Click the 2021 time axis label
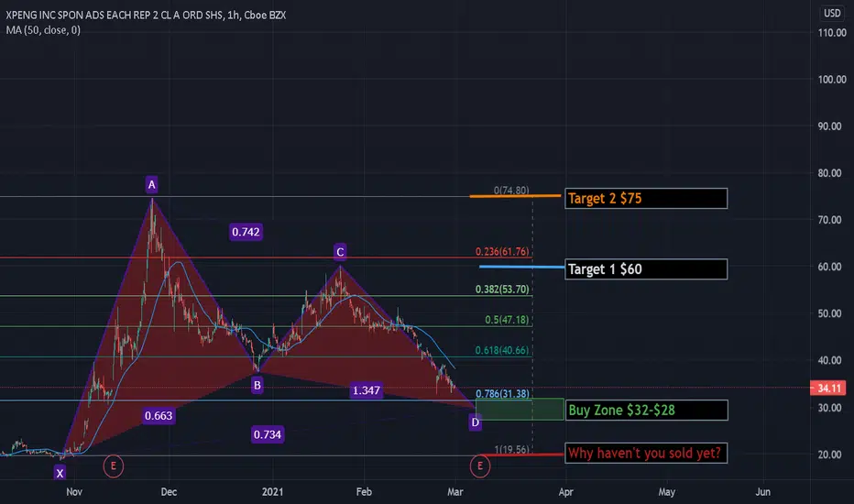Viewport: 854px width, 504px height. [272, 492]
